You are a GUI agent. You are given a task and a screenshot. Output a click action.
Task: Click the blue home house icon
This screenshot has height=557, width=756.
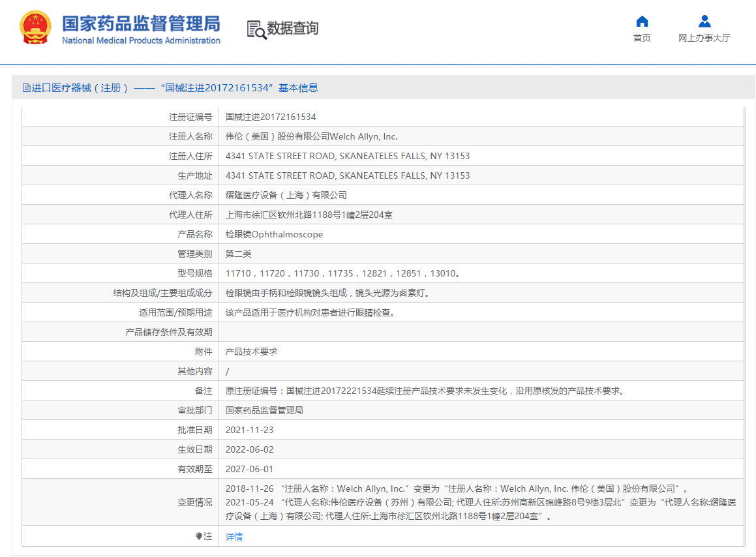click(x=642, y=22)
